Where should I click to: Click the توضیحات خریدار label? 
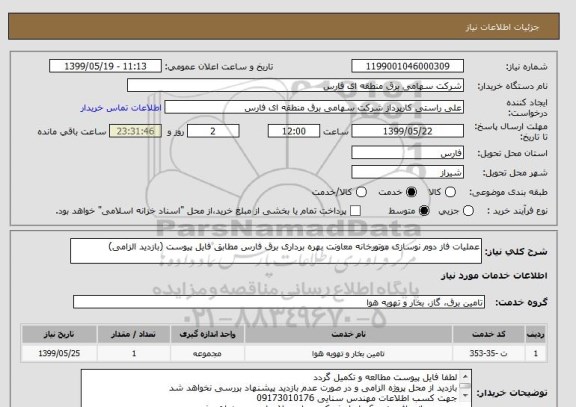pyautogui.click(x=512, y=393)
